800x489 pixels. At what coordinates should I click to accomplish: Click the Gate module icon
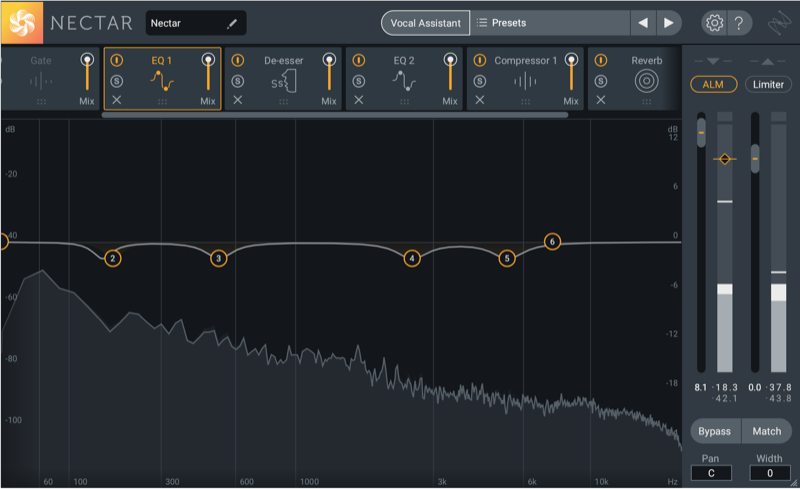[x=41, y=81]
